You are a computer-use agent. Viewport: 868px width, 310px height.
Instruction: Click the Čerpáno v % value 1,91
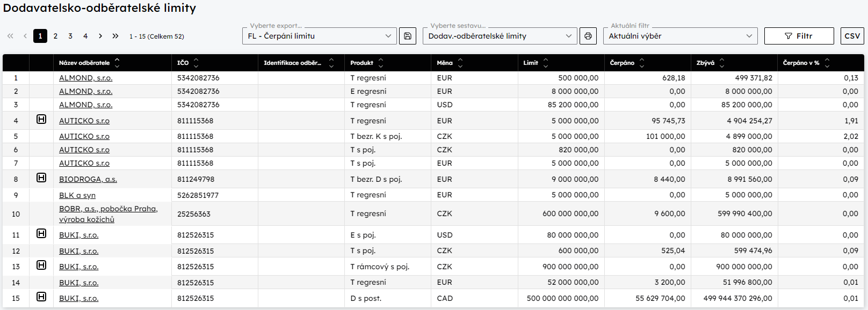click(851, 121)
